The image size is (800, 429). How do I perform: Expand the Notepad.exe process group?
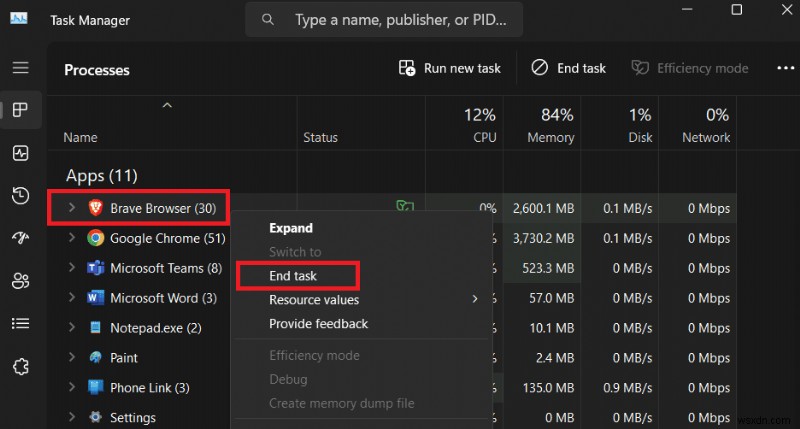pyautogui.click(x=71, y=327)
